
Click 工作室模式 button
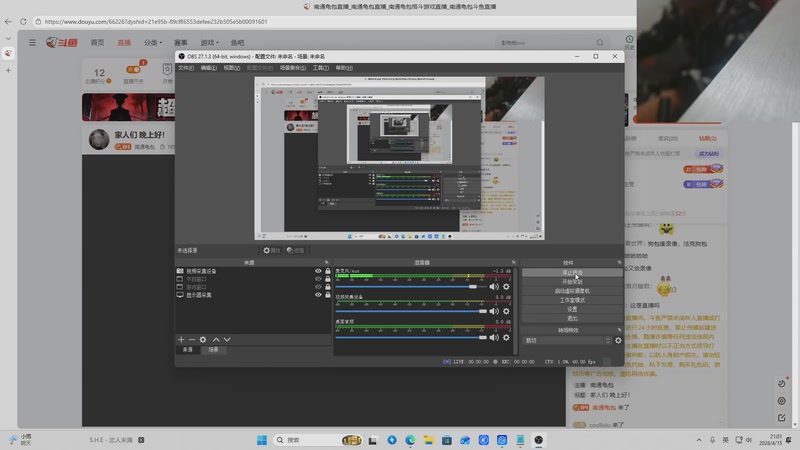[572, 300]
